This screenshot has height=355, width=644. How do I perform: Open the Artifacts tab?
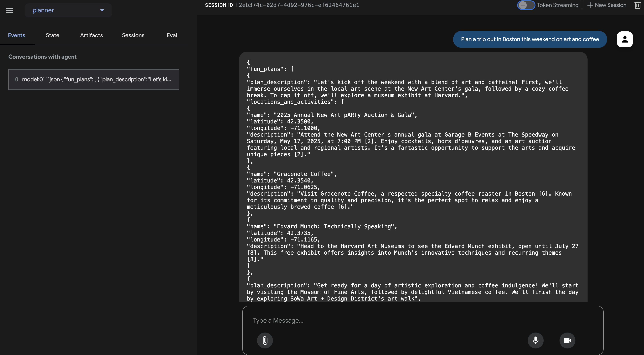click(91, 35)
